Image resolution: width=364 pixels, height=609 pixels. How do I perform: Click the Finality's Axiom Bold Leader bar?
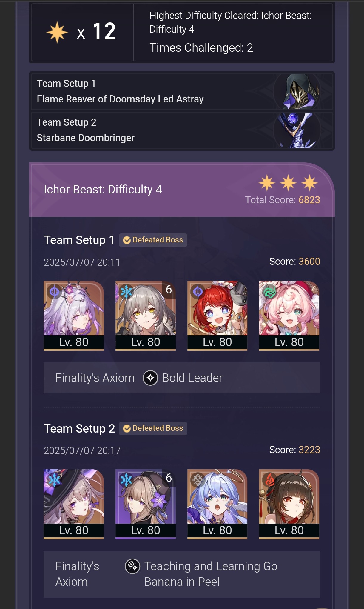182,378
